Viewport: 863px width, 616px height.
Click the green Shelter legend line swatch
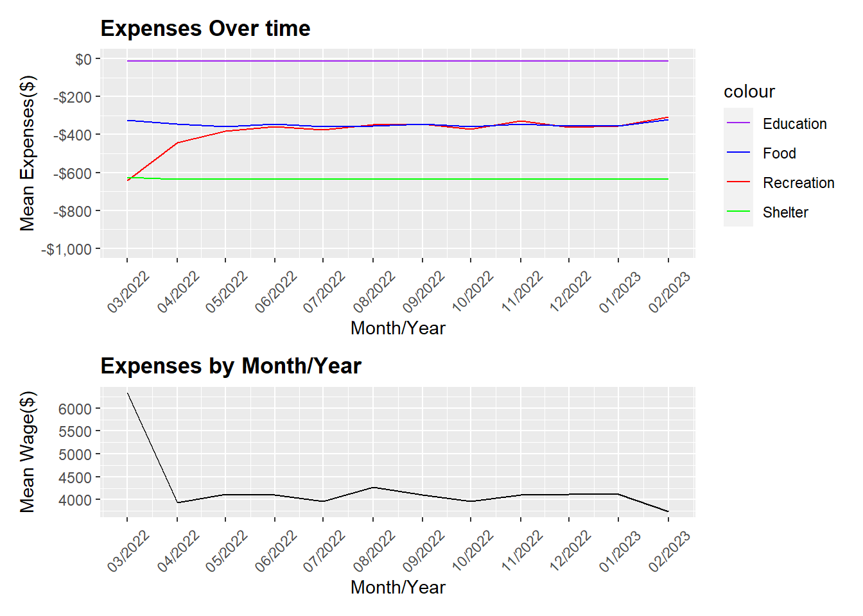[738, 212]
